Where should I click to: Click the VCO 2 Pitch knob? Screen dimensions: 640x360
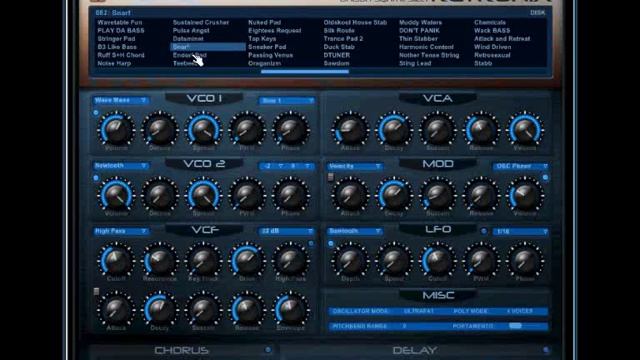[x=247, y=195]
